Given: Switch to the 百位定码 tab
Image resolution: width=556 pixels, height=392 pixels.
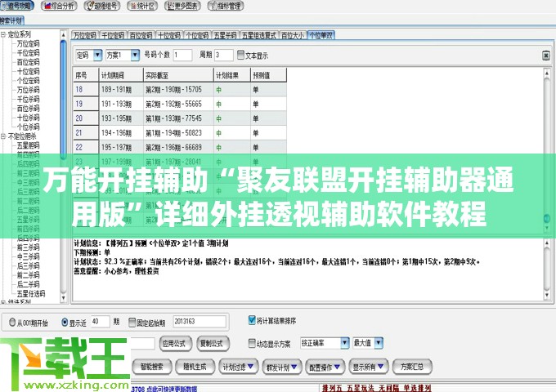Looking at the screenshot, I should pos(141,35).
